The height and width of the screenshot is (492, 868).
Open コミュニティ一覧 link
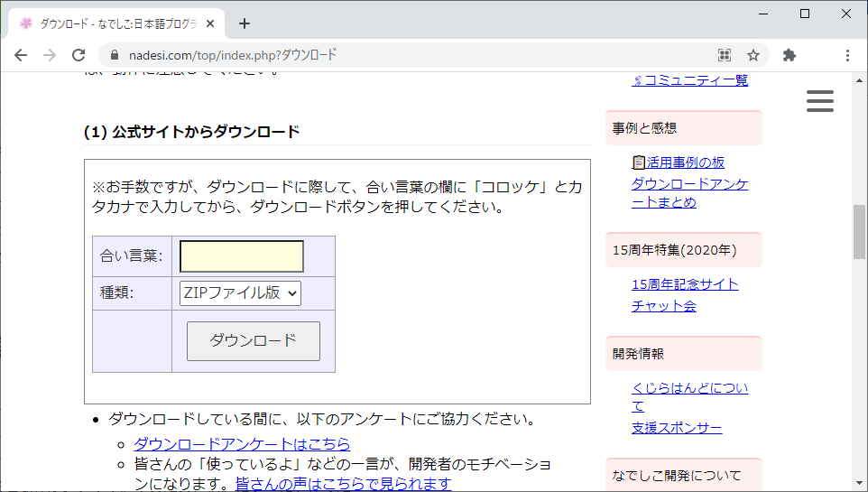click(x=689, y=80)
